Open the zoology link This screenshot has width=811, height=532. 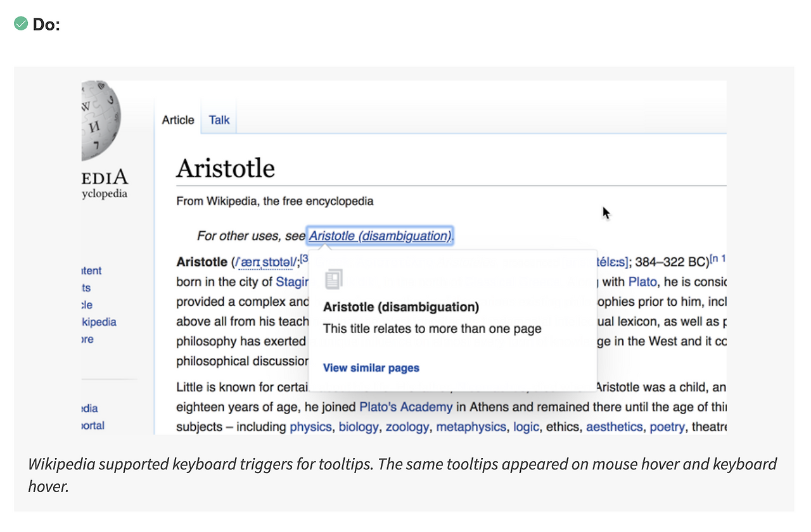407,427
